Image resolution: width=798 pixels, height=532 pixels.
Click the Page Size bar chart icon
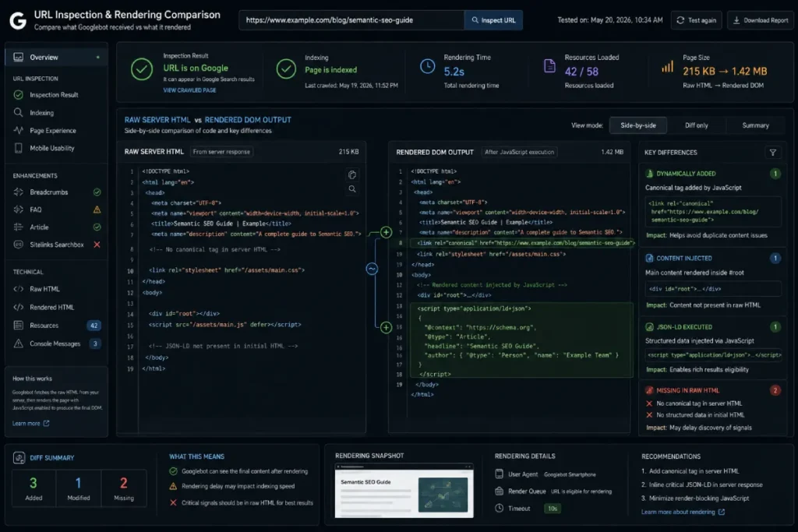[667, 67]
